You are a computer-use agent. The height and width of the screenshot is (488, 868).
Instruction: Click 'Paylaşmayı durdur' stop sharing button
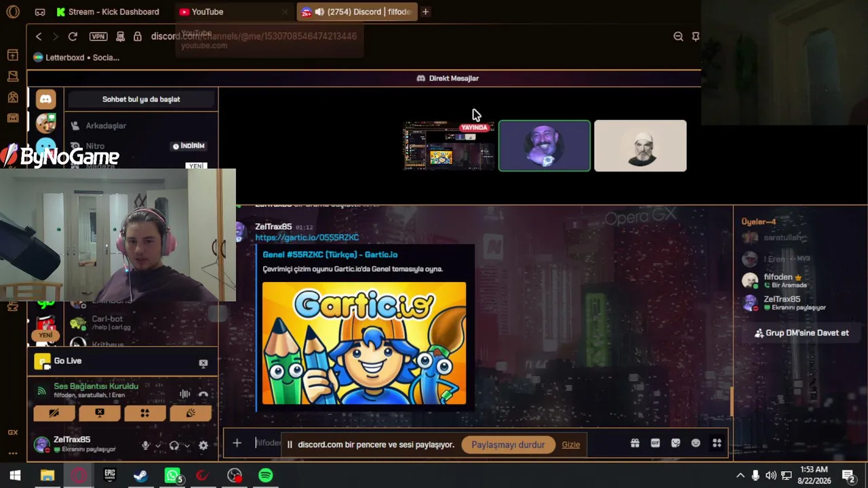(508, 445)
